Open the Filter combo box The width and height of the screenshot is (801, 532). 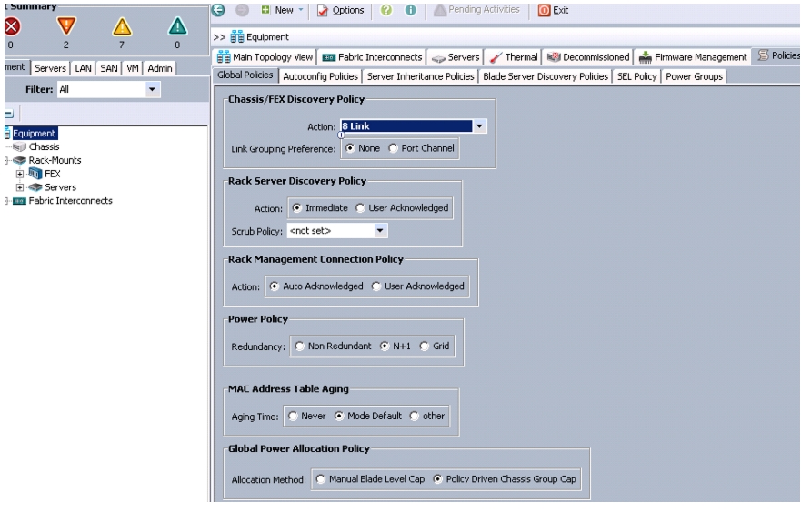[x=108, y=89]
